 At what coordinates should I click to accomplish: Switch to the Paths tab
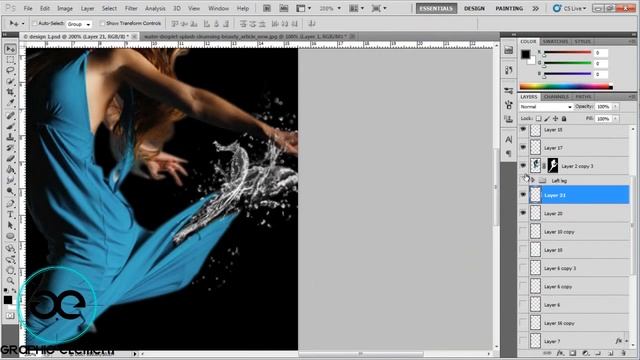coord(583,97)
